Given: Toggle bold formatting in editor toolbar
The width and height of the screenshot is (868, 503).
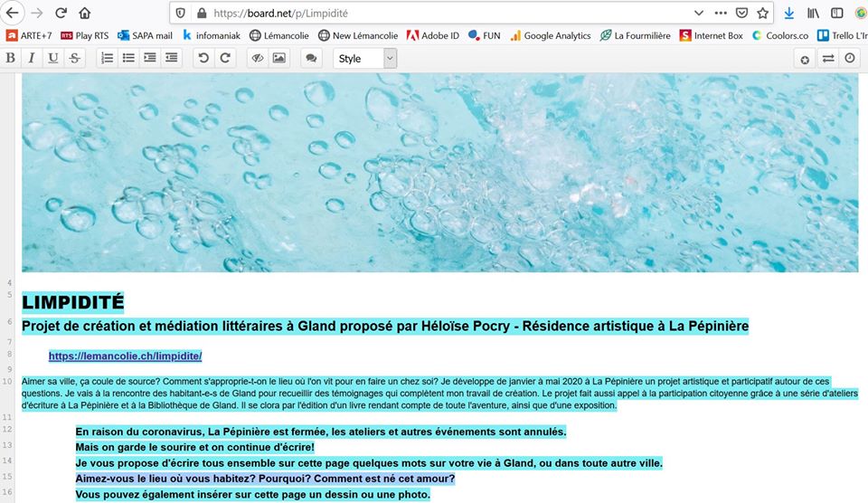Looking at the screenshot, I should 11,58.
